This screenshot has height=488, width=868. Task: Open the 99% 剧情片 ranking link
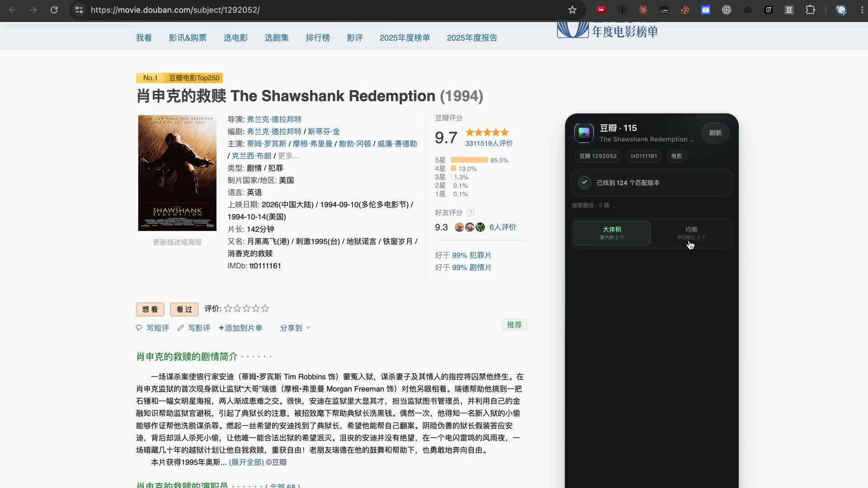pos(472,267)
